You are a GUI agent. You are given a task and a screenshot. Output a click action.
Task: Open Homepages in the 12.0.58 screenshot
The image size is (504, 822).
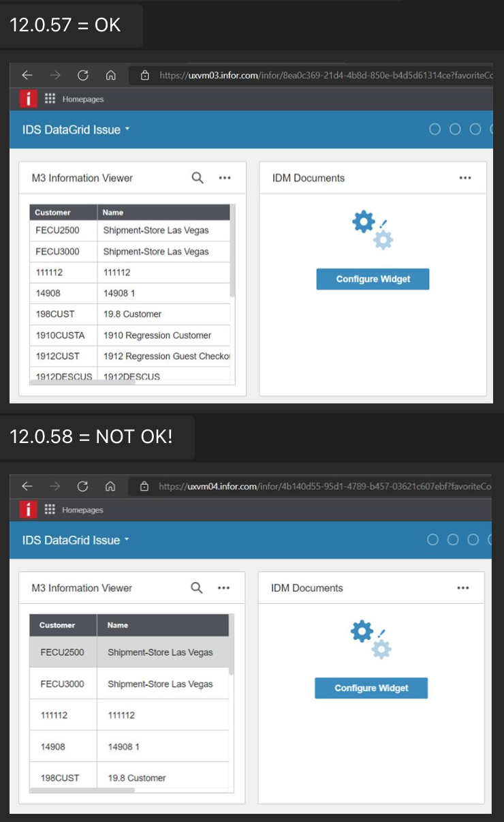pos(82,510)
